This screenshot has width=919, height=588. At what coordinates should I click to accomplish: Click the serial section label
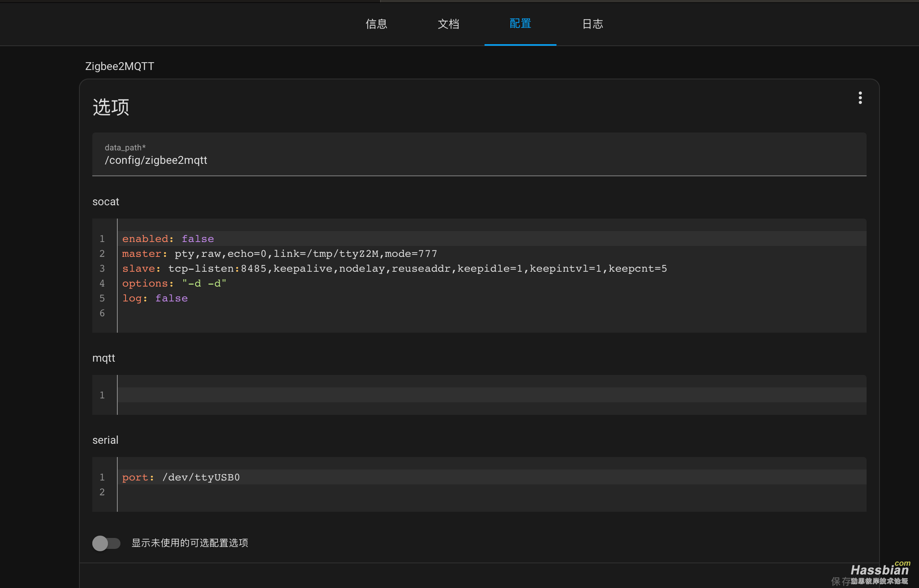[105, 440]
